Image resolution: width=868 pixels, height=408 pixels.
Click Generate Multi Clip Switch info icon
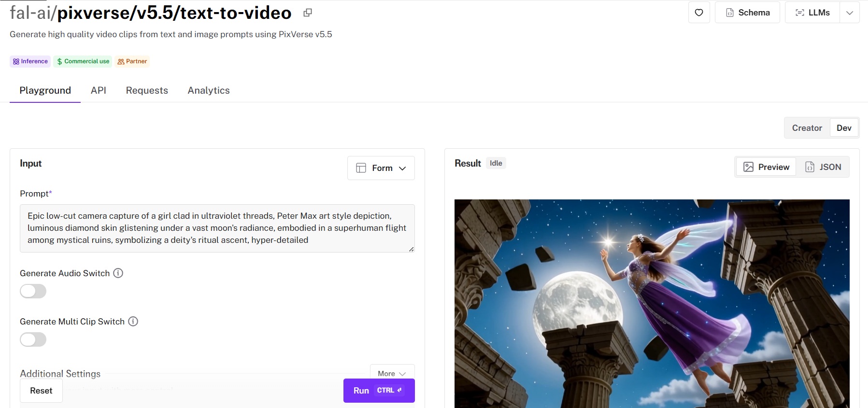[x=133, y=322]
